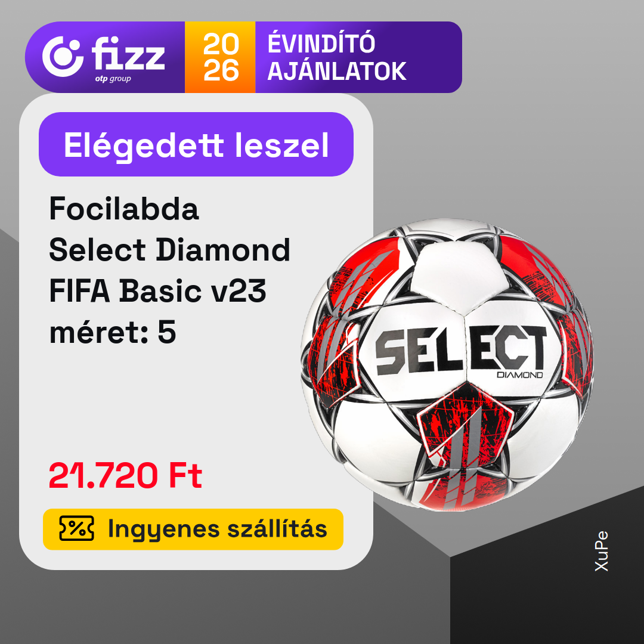Click the coupon ticket percent icon
This screenshot has width=644, height=644.
(76, 528)
